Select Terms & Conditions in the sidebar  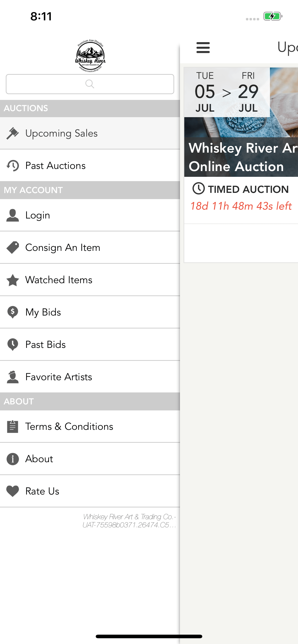(x=90, y=426)
